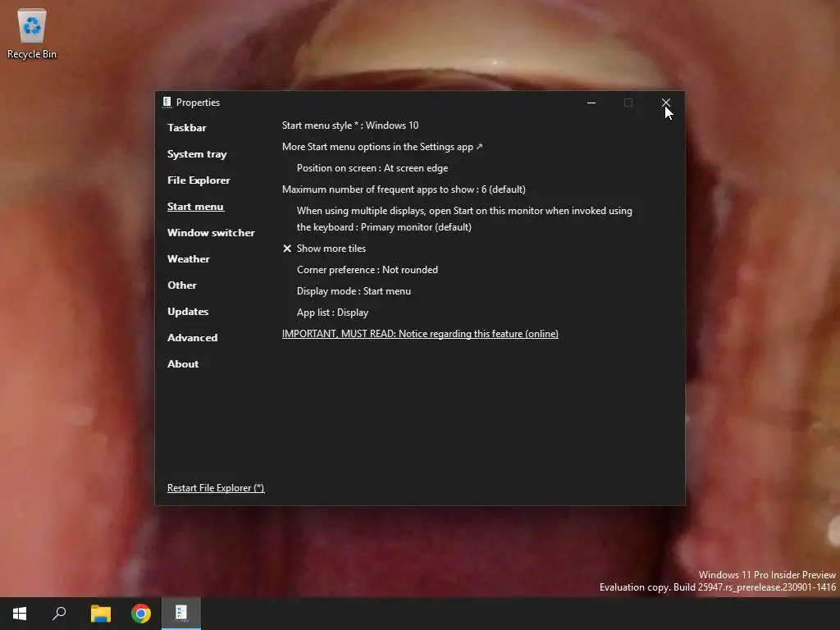Launch File Explorer from the taskbar
Image resolution: width=840 pixels, height=630 pixels.
pyautogui.click(x=101, y=614)
